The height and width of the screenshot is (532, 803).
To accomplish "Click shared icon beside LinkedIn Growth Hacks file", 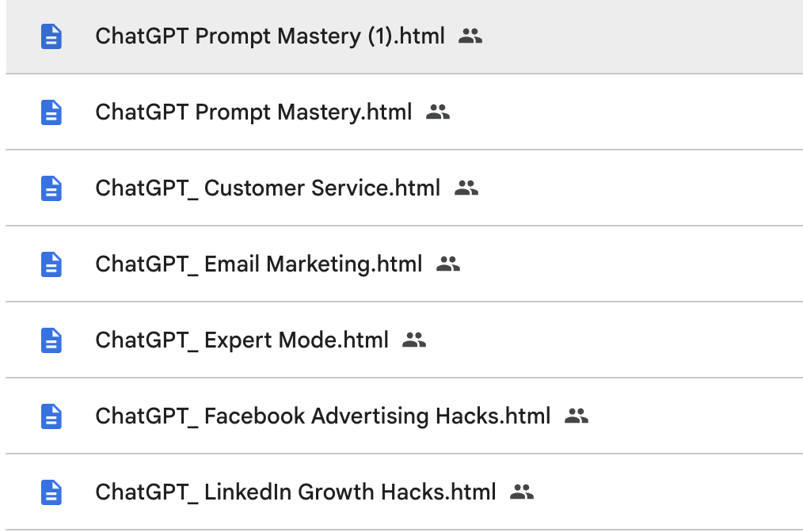I will [x=522, y=492].
